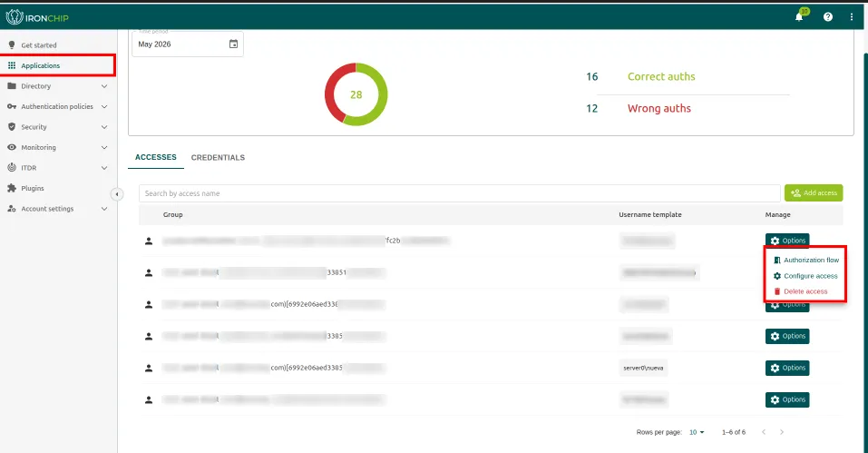Go to previous page of accesses
868x453 pixels.
pos(764,432)
